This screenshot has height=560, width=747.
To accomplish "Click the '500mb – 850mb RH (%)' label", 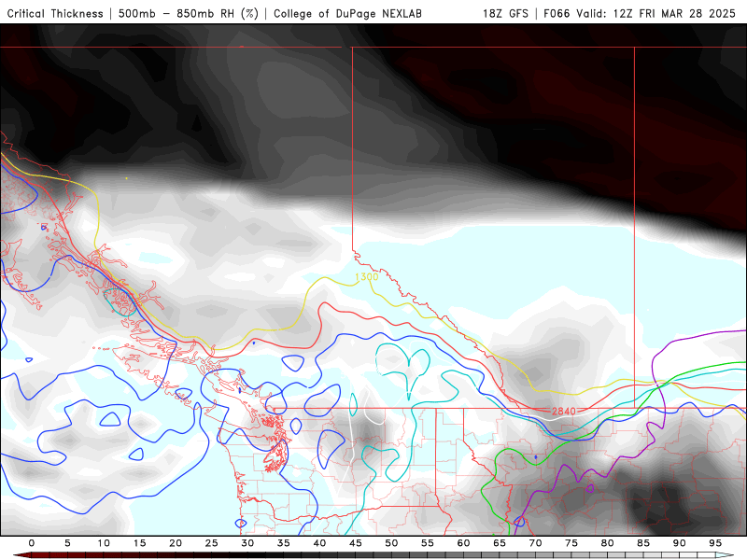I will [x=189, y=14].
